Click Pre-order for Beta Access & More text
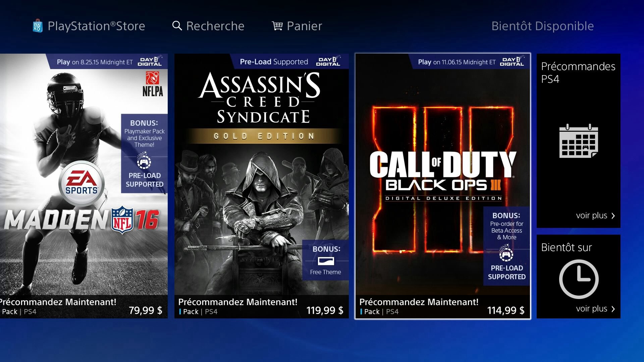The height and width of the screenshot is (362, 644). pos(506,231)
